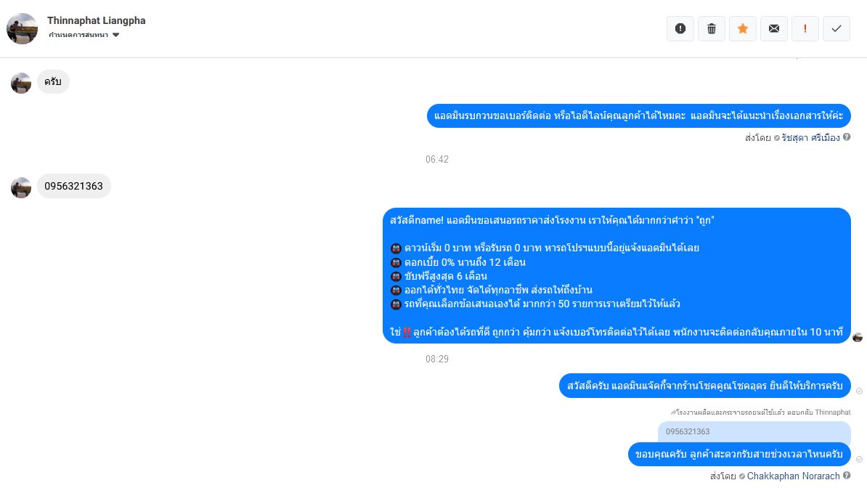Open sender link Chakkaphan Norarach
This screenshot has width=867, height=504.
793,476
